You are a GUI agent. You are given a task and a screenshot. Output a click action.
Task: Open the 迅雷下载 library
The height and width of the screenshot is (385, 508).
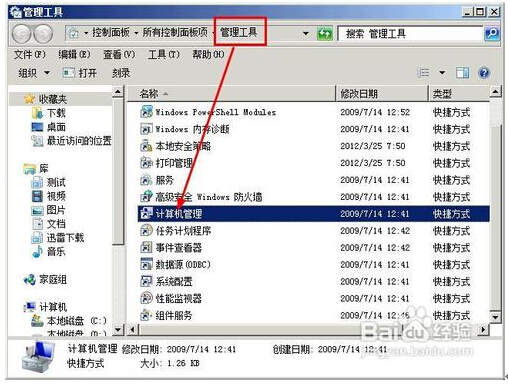[x=58, y=238]
